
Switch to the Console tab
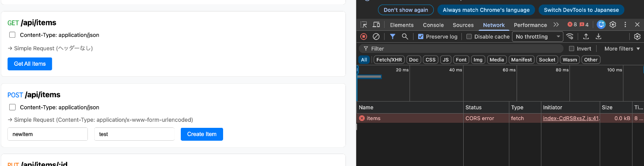coord(433,25)
